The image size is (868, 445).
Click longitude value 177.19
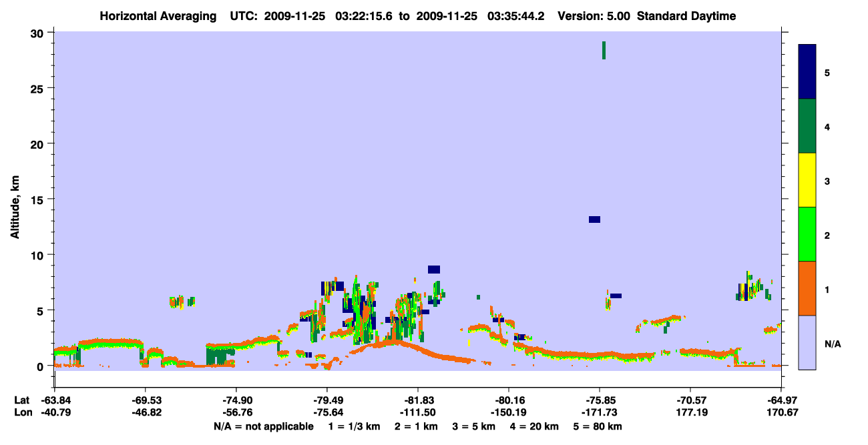690,412
